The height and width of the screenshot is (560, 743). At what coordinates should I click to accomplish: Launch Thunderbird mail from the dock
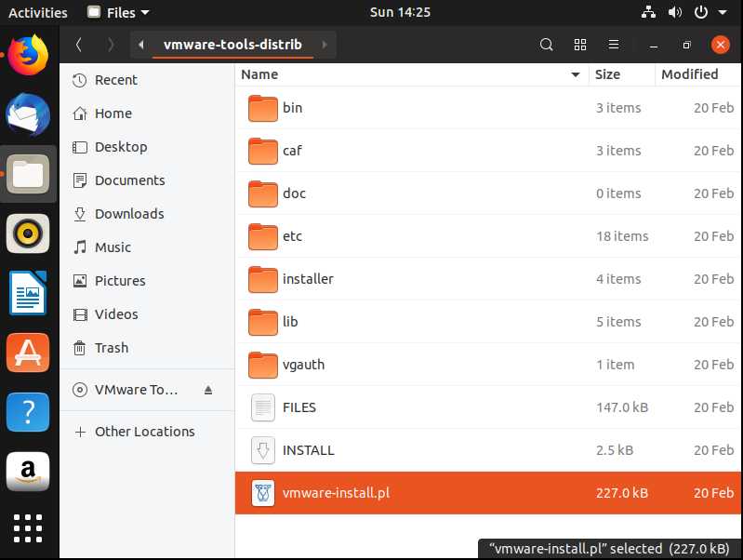tap(29, 114)
